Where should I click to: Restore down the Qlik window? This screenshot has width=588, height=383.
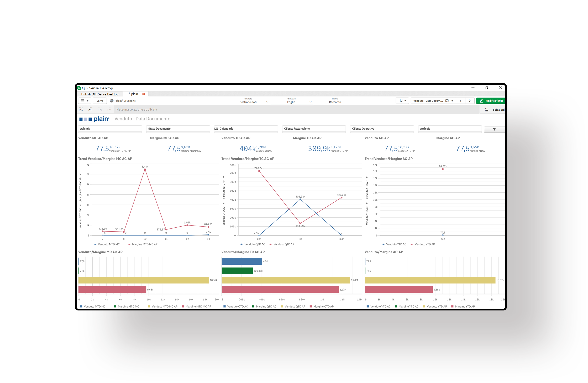486,88
